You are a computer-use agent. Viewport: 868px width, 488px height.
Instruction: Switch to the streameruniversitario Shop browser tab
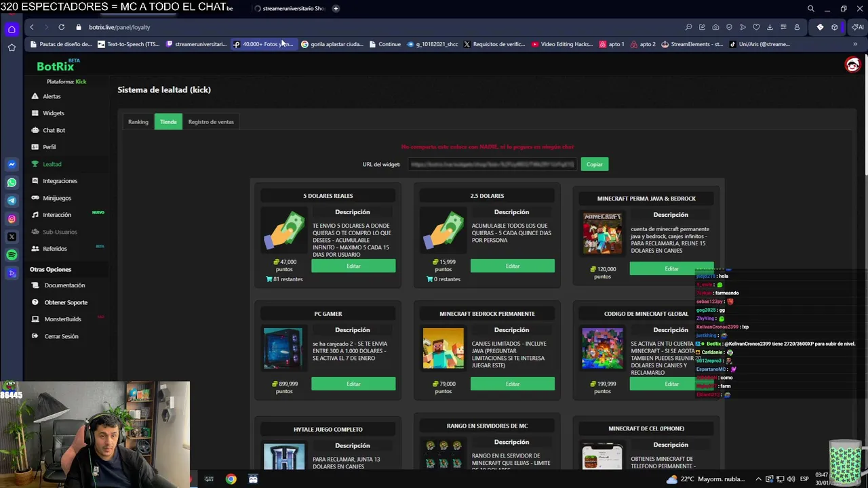click(x=290, y=8)
